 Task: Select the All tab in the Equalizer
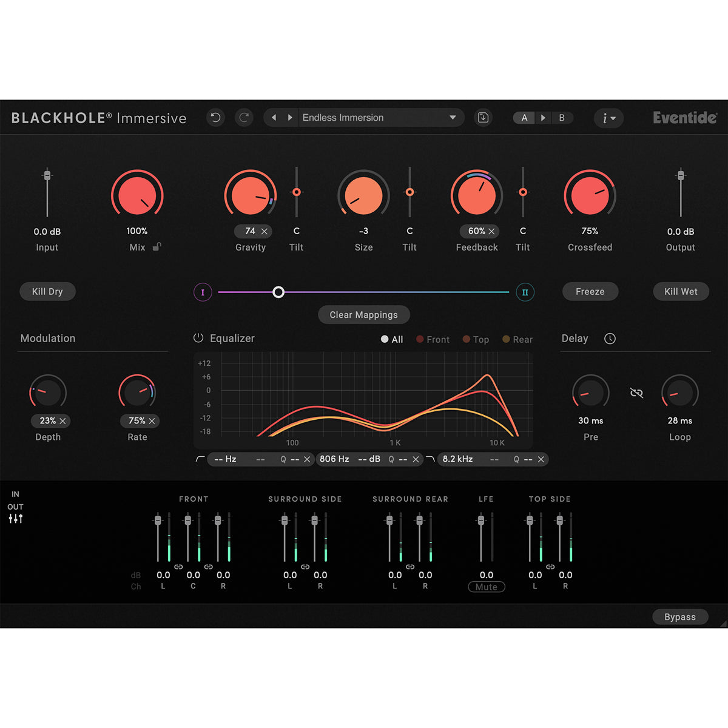(x=391, y=339)
